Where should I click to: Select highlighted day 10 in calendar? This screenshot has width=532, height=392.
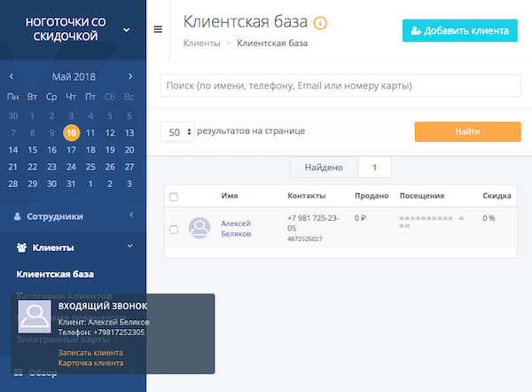point(71,133)
